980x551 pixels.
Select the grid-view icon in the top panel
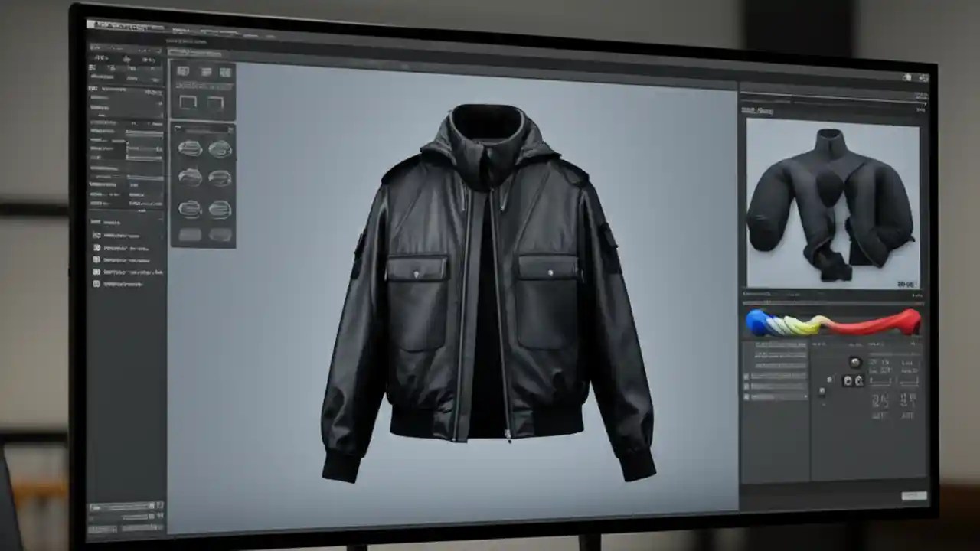tap(224, 70)
